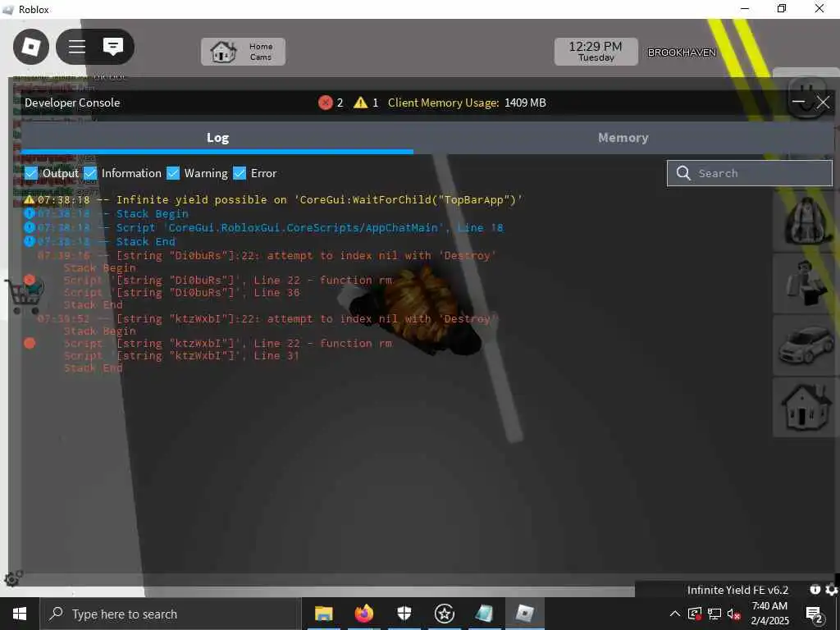Open the shopping cart store icon

click(24, 295)
